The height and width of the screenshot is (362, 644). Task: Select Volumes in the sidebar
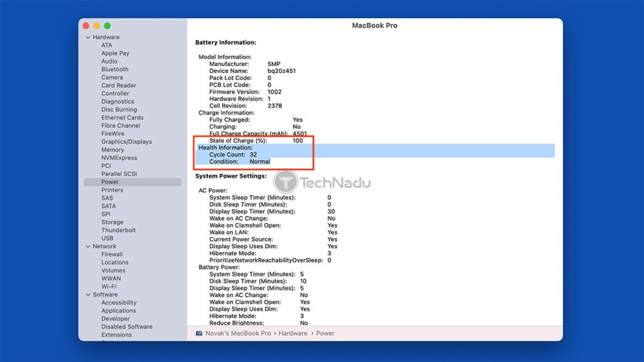pyautogui.click(x=113, y=270)
